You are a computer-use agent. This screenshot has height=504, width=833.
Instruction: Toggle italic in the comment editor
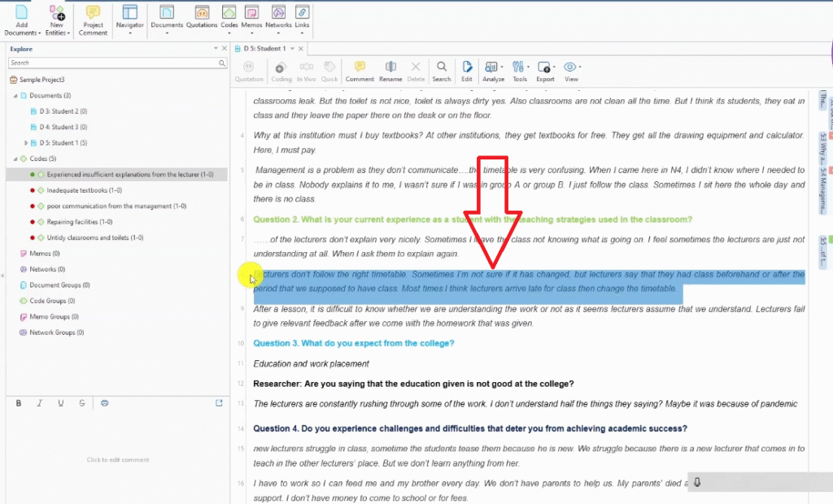[x=39, y=403]
